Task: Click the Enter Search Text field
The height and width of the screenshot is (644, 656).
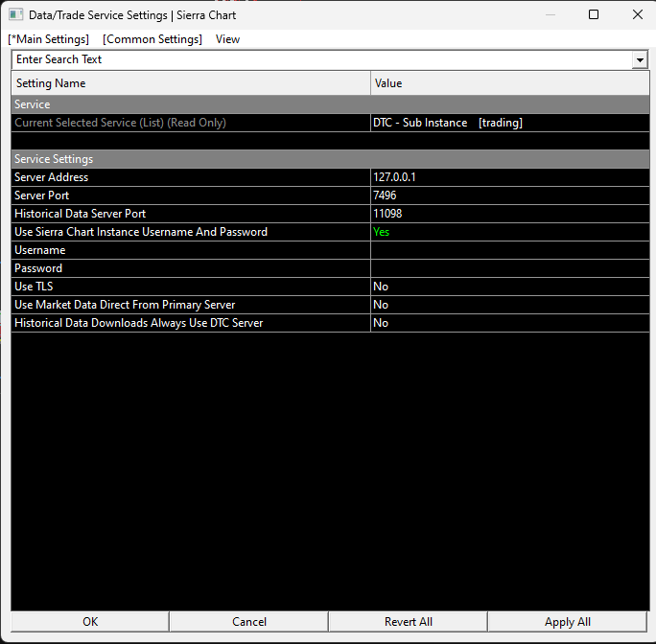Action: pyautogui.click(x=321, y=59)
